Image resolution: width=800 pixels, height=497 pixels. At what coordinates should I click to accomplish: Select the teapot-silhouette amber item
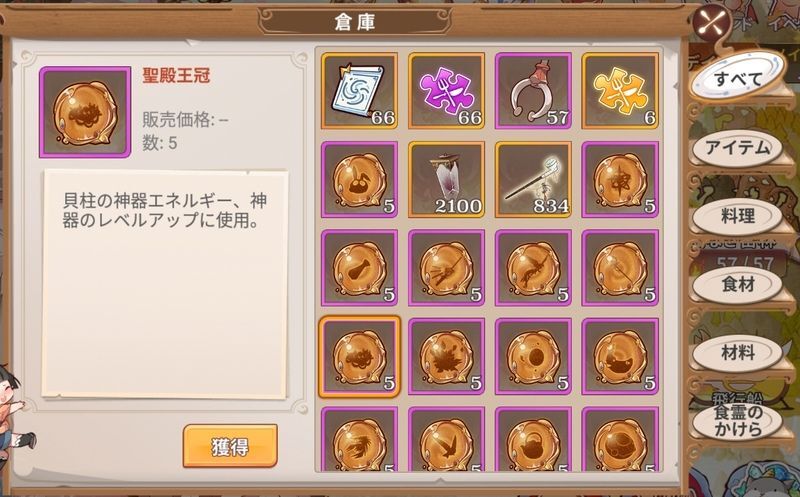(x=533, y=440)
